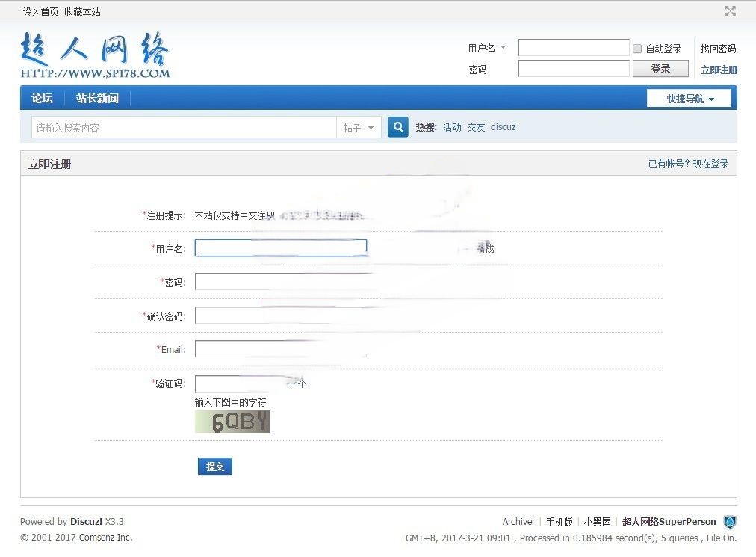Click the 用户名 registration input field
This screenshot has width=756, height=557.
point(280,247)
